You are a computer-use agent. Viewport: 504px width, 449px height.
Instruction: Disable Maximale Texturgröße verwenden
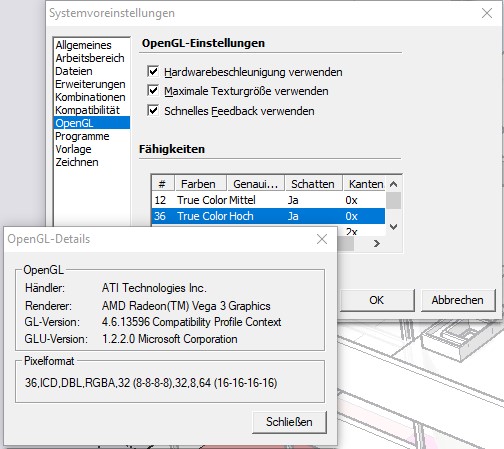coord(153,91)
